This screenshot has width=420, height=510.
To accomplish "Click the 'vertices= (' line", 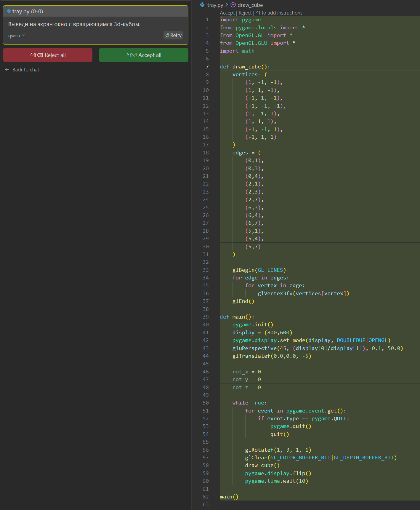I will 250,74.
